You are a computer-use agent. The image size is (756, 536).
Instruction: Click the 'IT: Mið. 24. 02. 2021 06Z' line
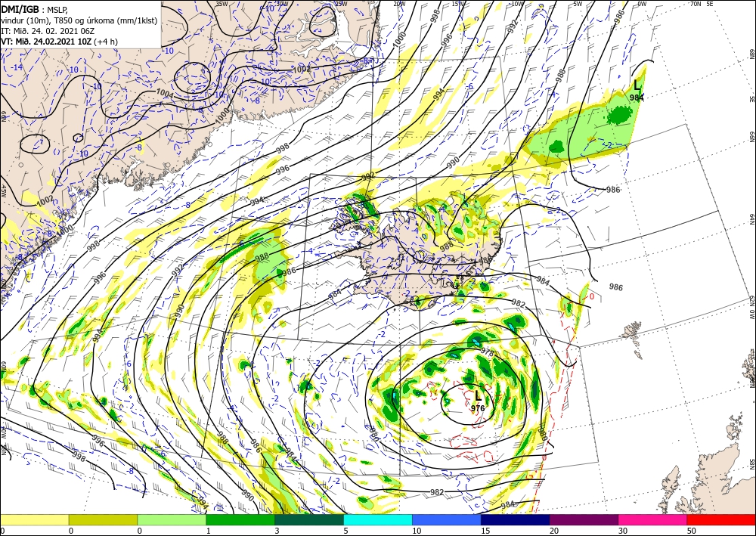(x=48, y=31)
